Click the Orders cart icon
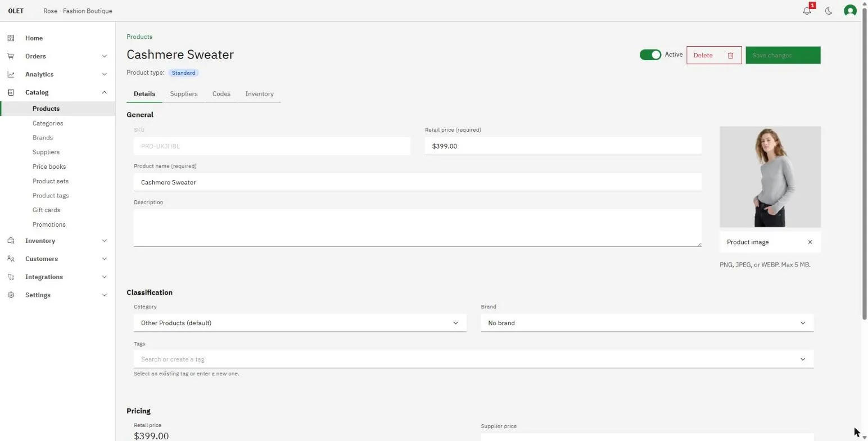 pos(11,56)
